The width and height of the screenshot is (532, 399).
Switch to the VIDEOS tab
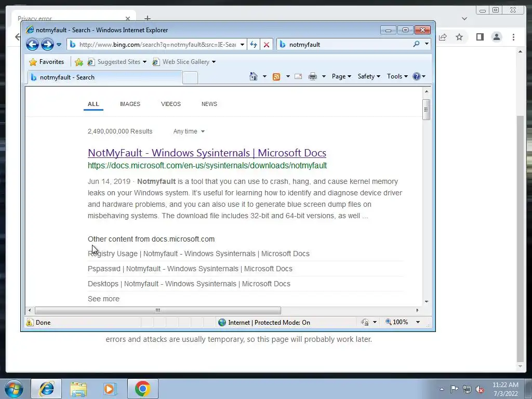point(170,104)
